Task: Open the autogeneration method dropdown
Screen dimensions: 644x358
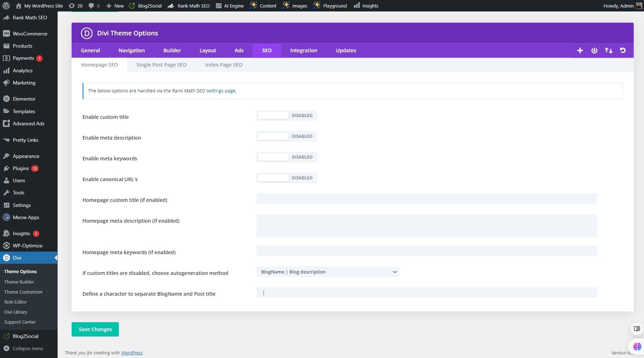Action: [x=328, y=272]
